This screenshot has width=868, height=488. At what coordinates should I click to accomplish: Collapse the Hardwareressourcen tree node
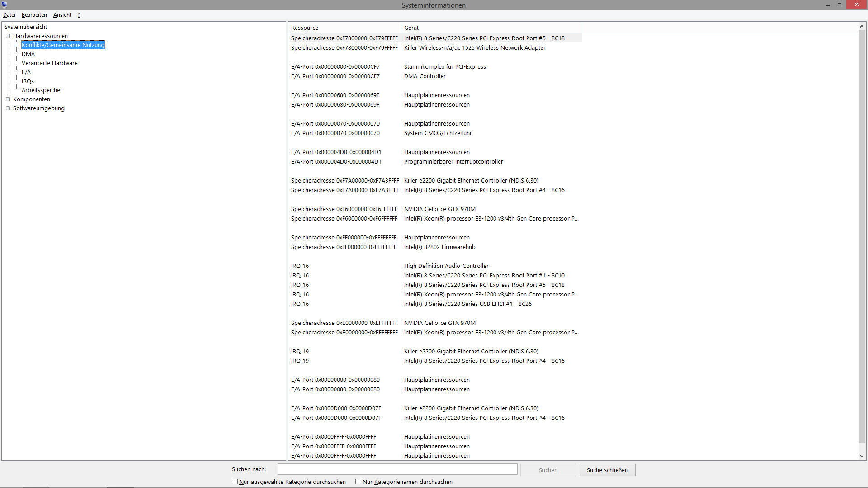(8, 36)
